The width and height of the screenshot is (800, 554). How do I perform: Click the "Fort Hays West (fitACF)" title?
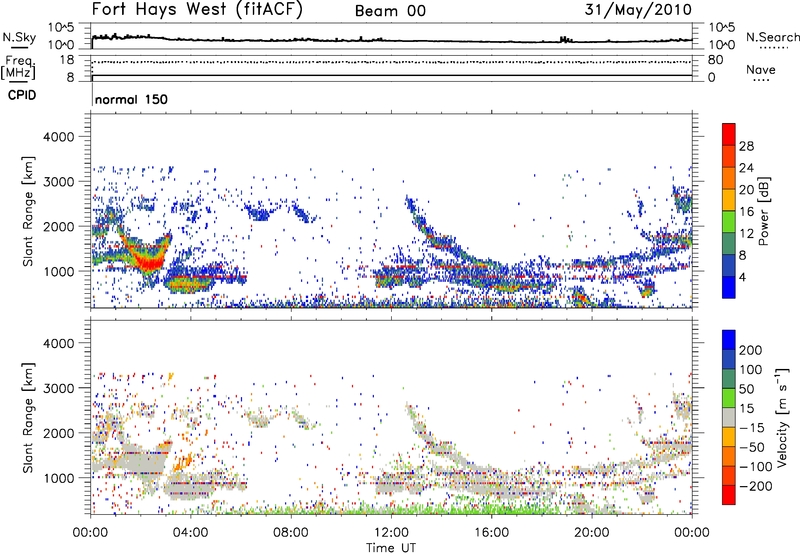(x=197, y=9)
